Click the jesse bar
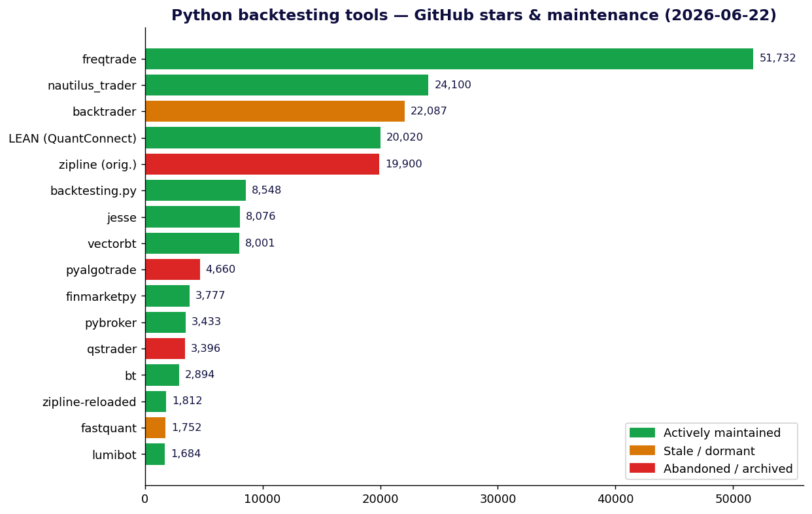The image size is (812, 514). [x=192, y=217]
